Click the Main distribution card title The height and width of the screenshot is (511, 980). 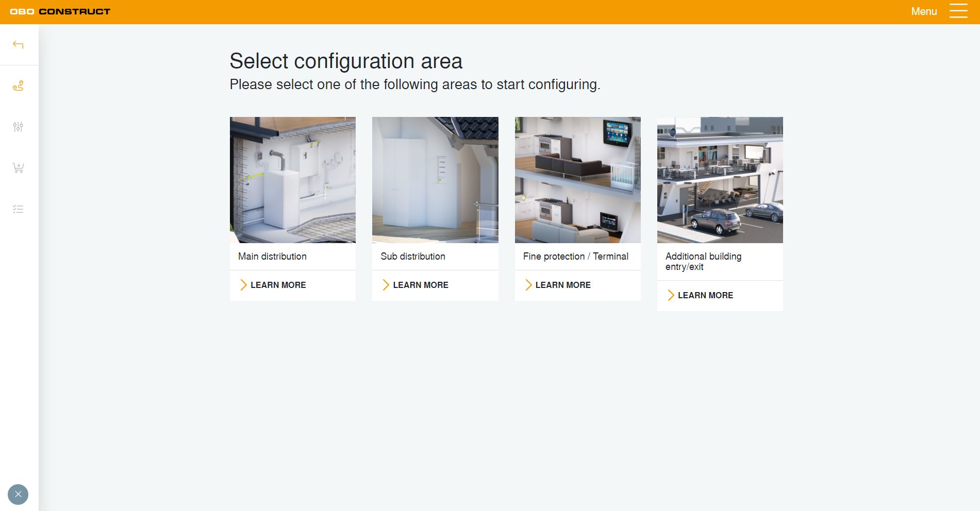pyautogui.click(x=272, y=257)
